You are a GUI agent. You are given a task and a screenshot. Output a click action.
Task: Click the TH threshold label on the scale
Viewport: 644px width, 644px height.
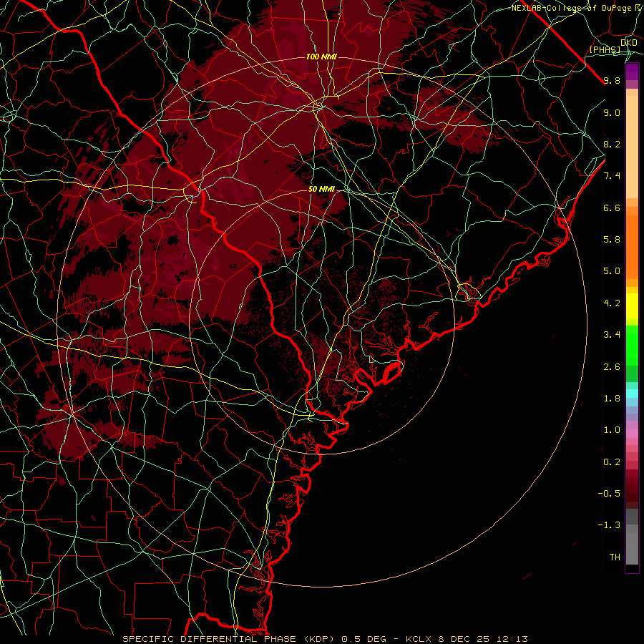[615, 557]
